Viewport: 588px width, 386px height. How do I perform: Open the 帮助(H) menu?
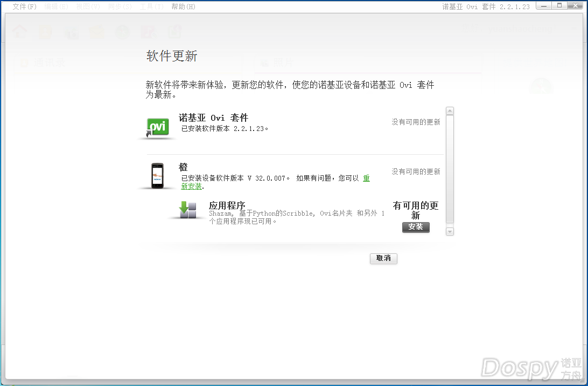click(x=184, y=6)
